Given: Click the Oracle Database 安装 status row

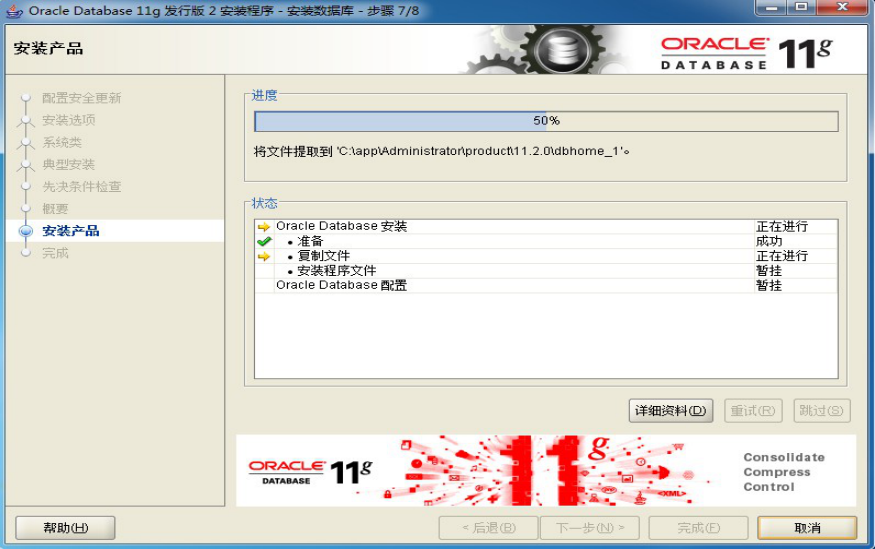Looking at the screenshot, I should coord(546,227).
